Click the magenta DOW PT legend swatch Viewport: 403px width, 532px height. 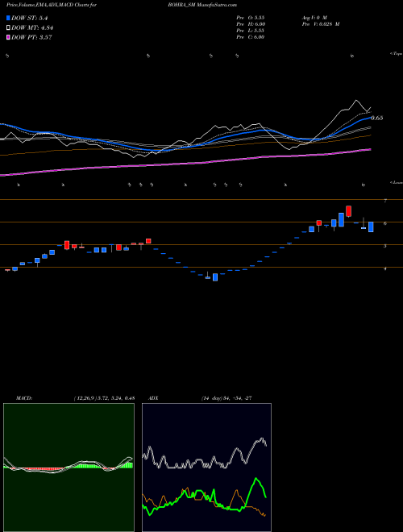(9, 37)
